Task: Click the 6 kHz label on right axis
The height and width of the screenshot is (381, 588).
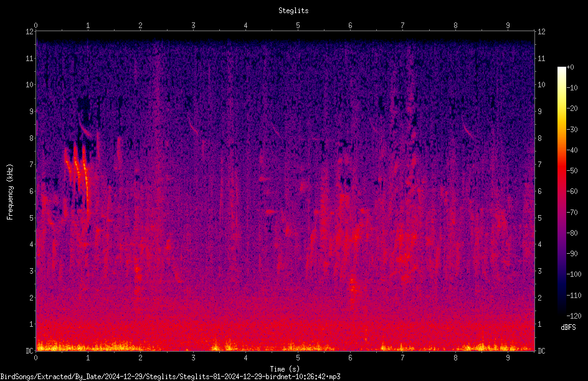Action: (x=539, y=191)
